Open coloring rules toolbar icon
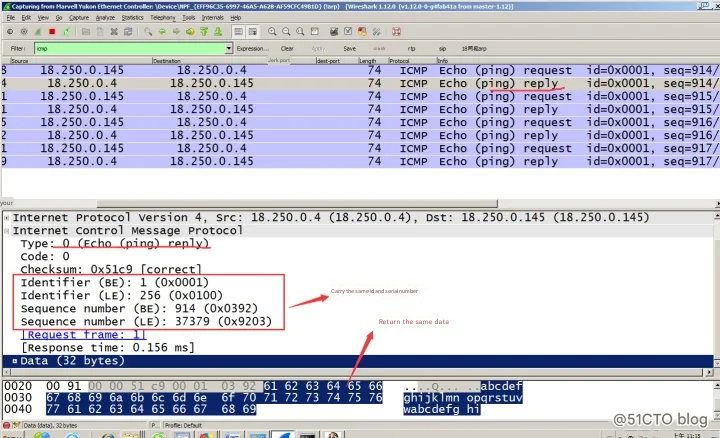The width and height of the screenshot is (720, 438). point(362,32)
